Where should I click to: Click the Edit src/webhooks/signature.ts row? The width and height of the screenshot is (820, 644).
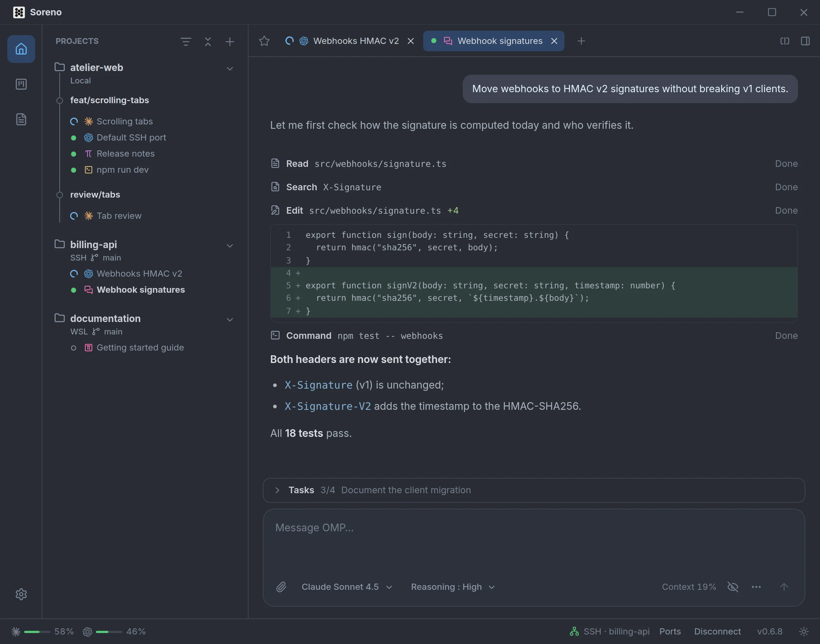(534, 210)
